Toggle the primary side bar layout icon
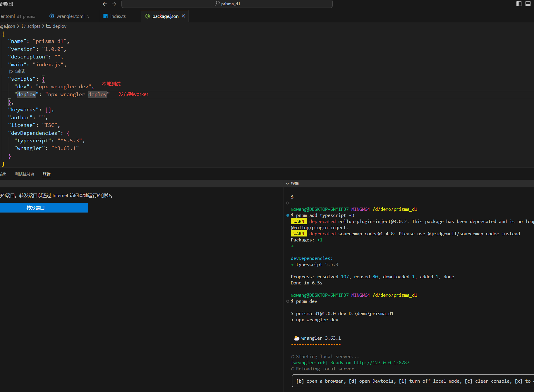534x392 pixels. (x=519, y=4)
